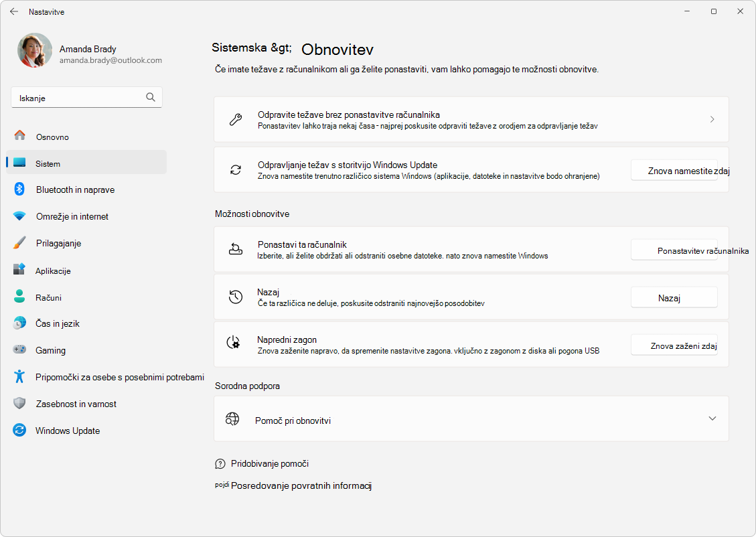The height and width of the screenshot is (537, 756).
Task: Click the back arrow in title bar
Action: (14, 11)
